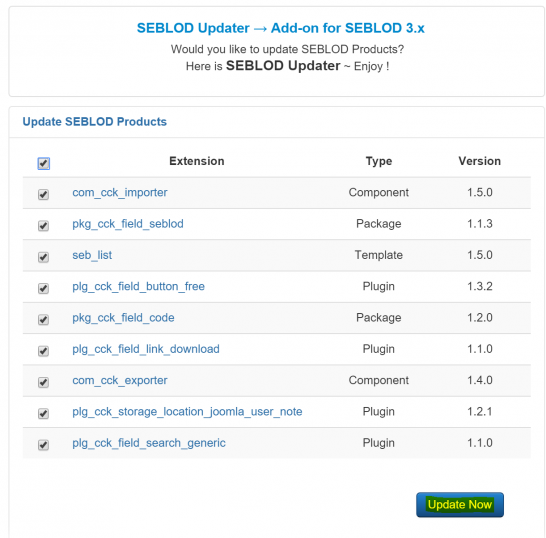Open plg_cck_storage_location_joomla_user_note link
Screen dimensions: 546x538
(x=187, y=412)
